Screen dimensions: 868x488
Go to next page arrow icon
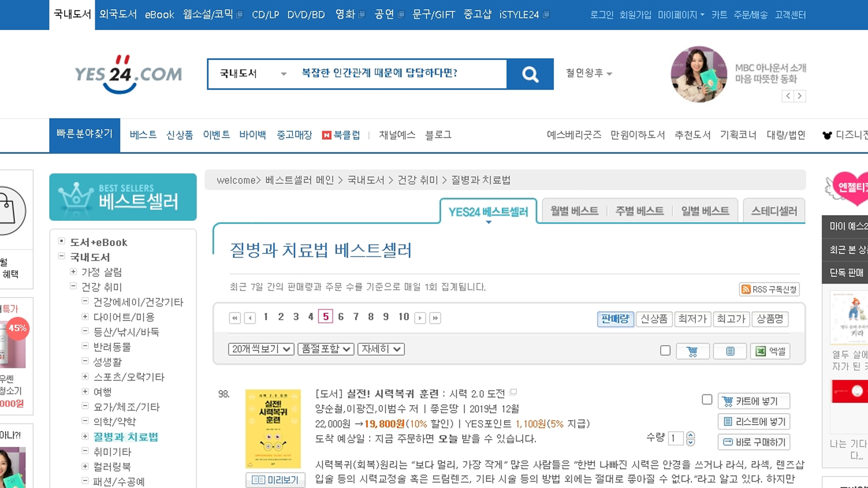coord(420,318)
